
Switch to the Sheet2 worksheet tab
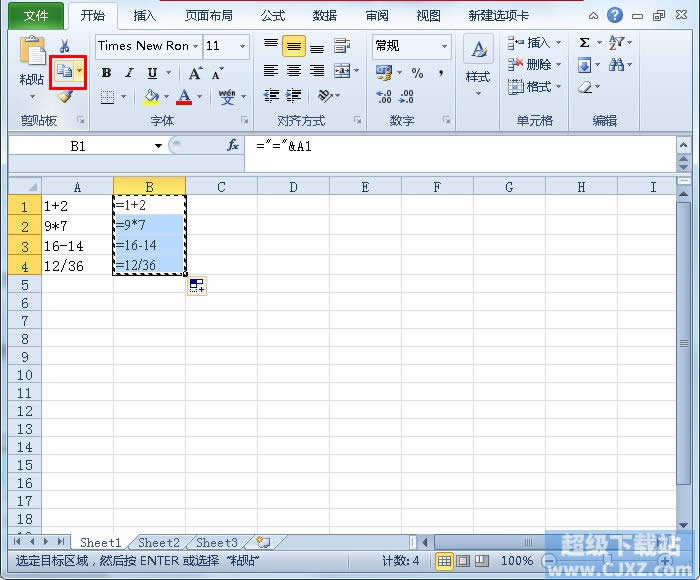coord(159,543)
